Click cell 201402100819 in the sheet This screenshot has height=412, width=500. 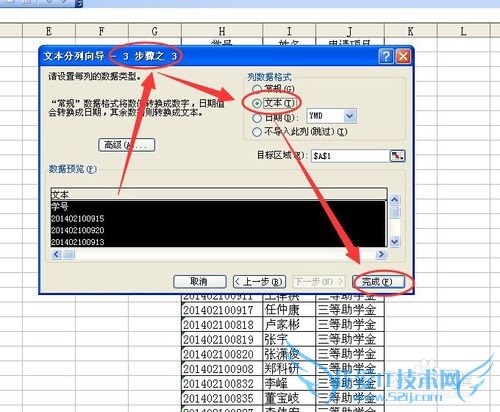tap(222, 339)
